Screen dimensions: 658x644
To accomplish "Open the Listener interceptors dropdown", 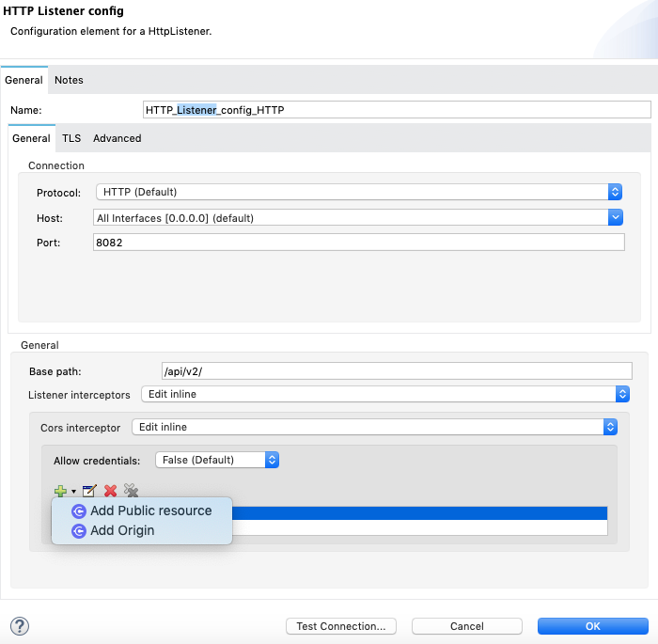I will point(620,394).
